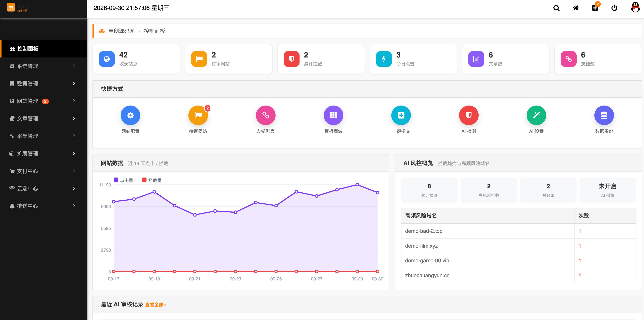Viewport: 644px width, 320px height.
Task: Click the site logo in the sidebar
Action: click(x=18, y=8)
